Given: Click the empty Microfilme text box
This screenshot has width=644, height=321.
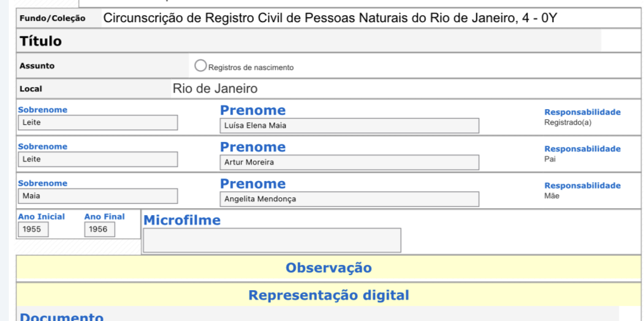Looking at the screenshot, I should point(272,240).
